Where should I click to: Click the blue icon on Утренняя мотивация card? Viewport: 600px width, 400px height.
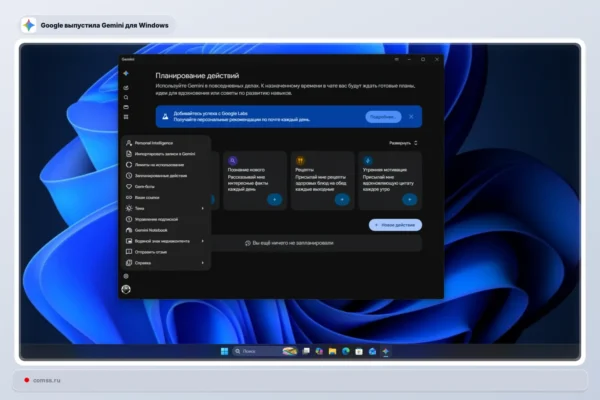click(368, 161)
